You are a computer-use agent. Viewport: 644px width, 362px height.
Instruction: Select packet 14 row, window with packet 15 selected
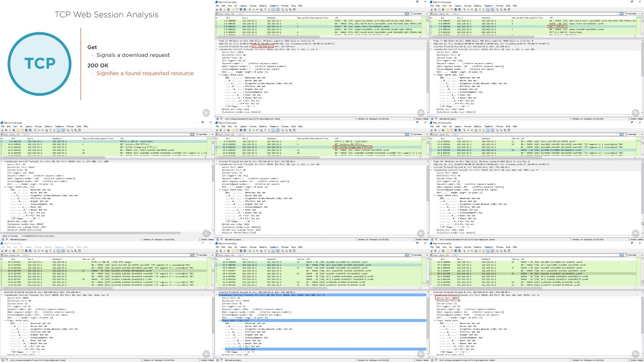533,147
